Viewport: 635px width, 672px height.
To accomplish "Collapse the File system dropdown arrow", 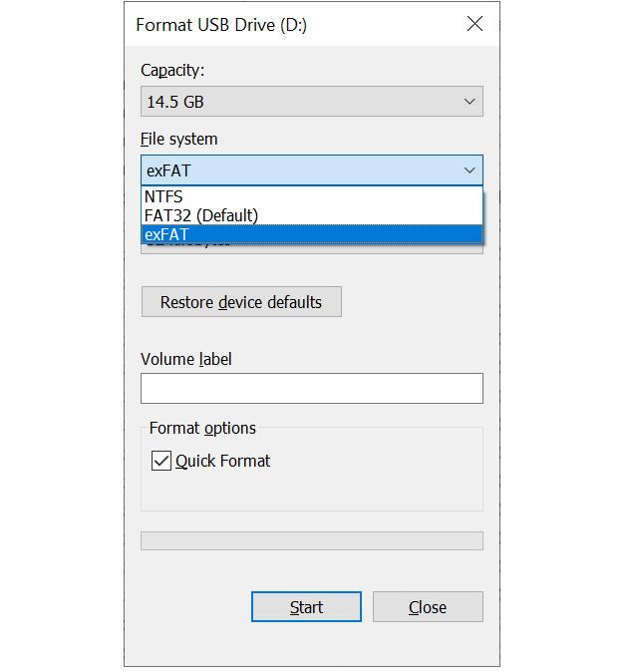I will click(470, 170).
